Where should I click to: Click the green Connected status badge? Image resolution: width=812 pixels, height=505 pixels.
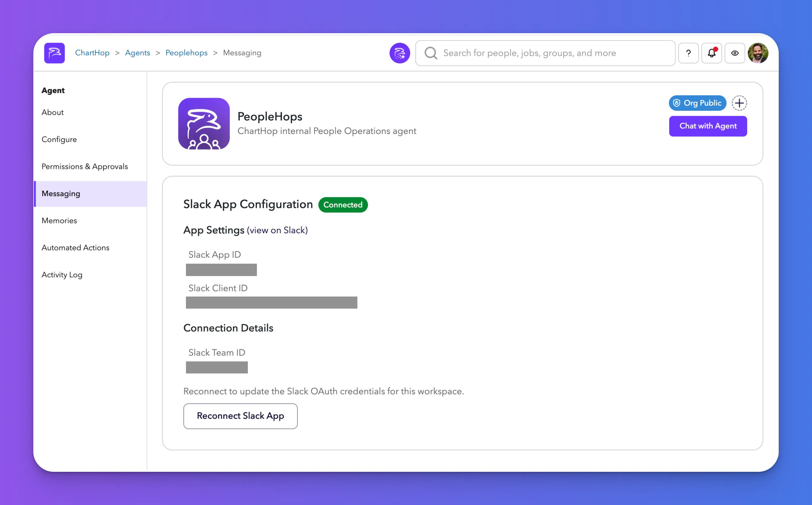pyautogui.click(x=343, y=205)
